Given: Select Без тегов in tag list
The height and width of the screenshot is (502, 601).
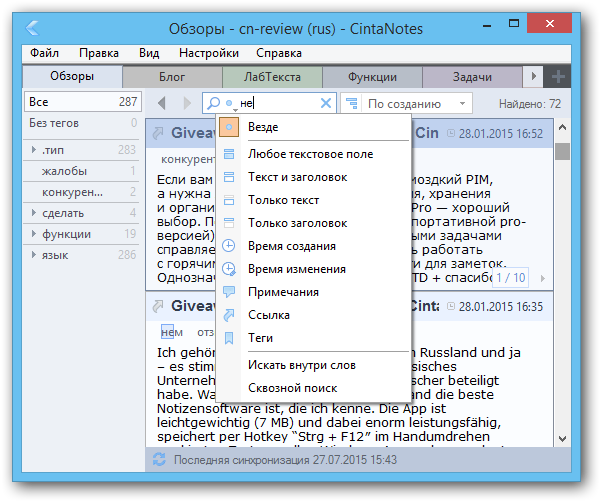Looking at the screenshot, I should (x=82, y=123).
